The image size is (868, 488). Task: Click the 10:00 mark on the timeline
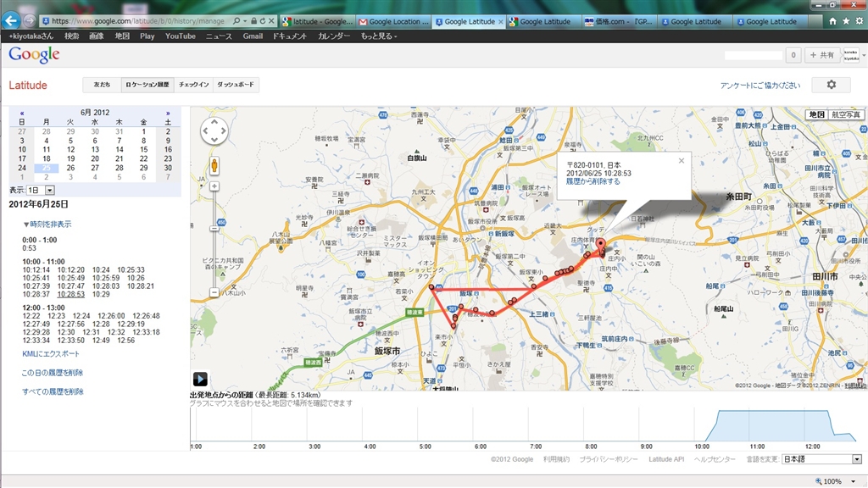[x=702, y=446]
